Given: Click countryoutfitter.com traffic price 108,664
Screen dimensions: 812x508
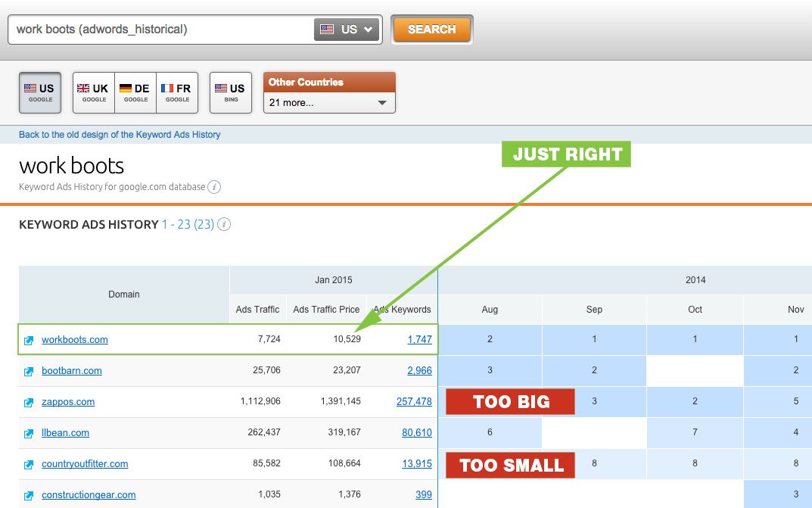Looking at the screenshot, I should 344,464.
